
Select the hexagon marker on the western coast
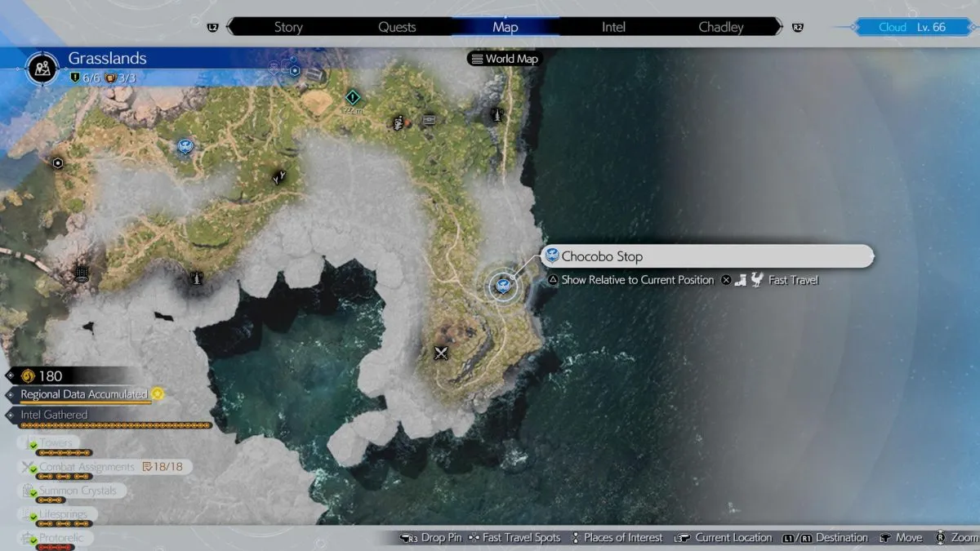coord(58,162)
